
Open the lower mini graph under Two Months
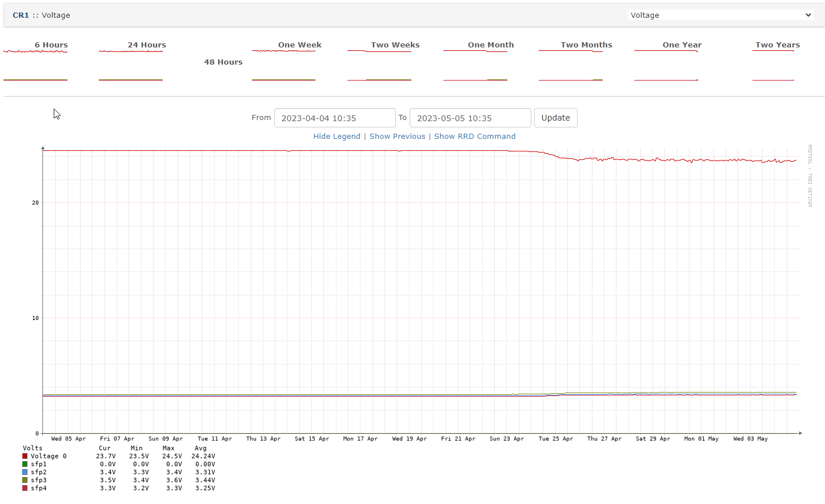pyautogui.click(x=571, y=79)
